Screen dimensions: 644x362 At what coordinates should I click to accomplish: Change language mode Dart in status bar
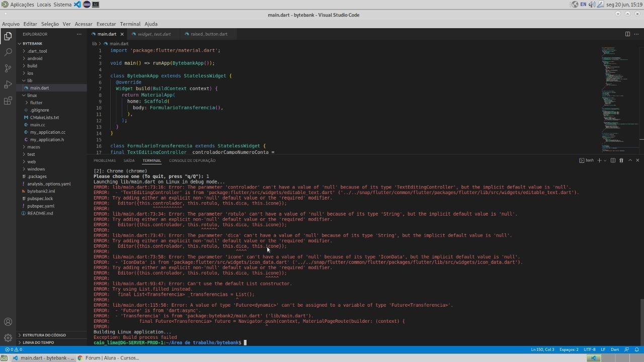(x=615, y=349)
